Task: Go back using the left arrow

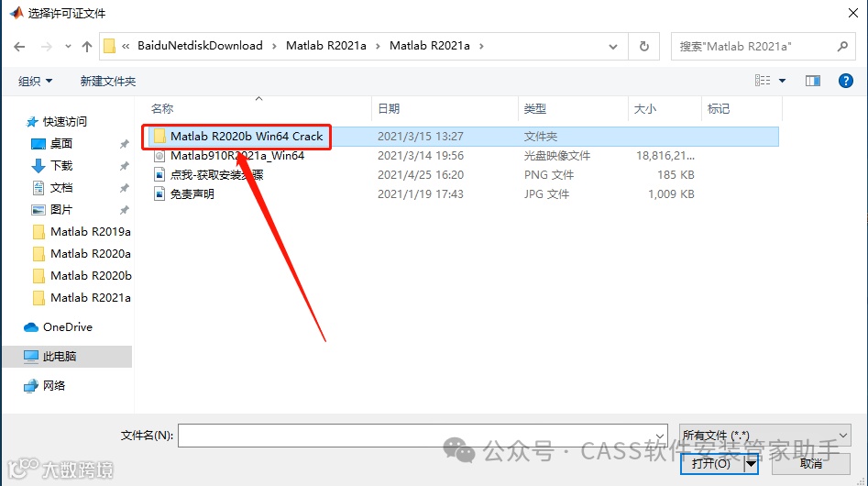Action: (x=19, y=47)
